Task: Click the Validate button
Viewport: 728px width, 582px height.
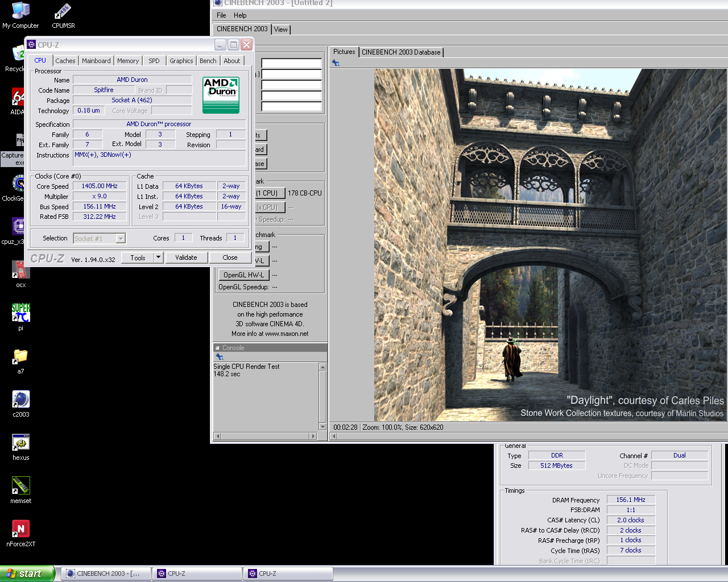Action: (186, 257)
